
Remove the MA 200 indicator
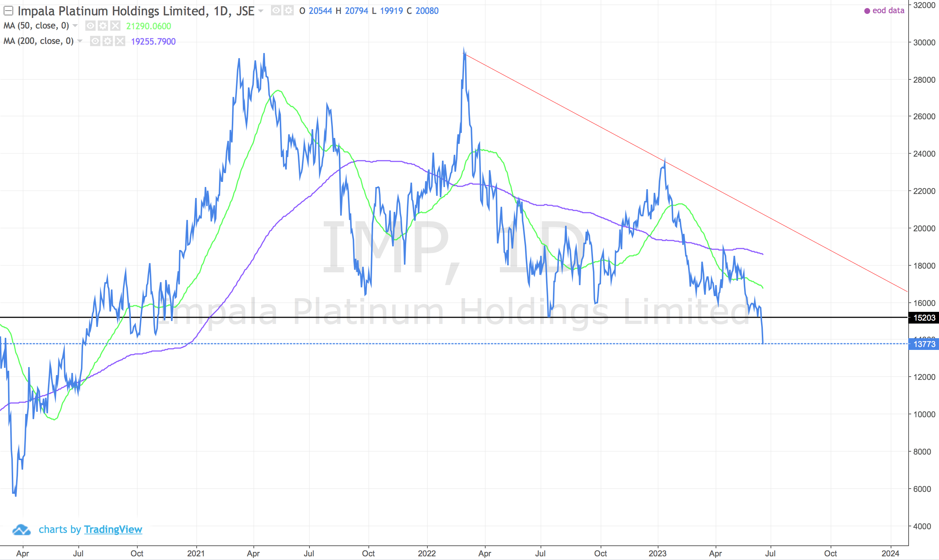point(120,41)
